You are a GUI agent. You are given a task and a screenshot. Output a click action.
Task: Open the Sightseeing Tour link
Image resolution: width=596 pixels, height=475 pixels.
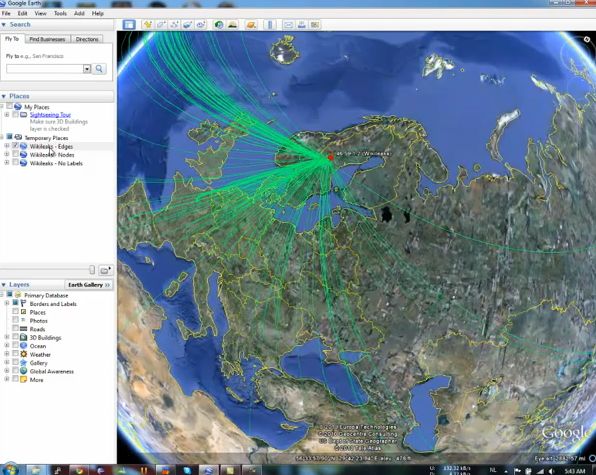50,115
